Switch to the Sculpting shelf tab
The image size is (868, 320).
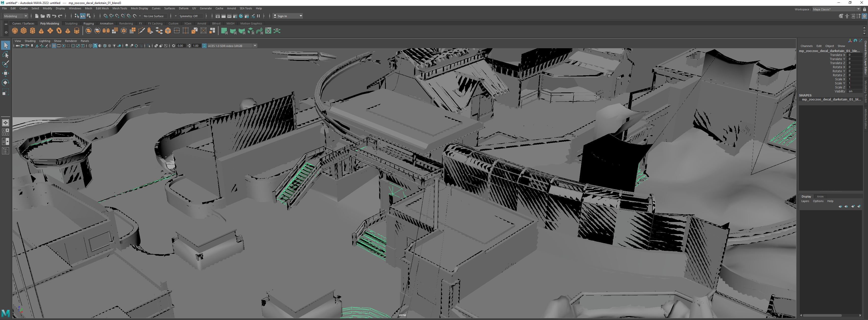coord(71,23)
